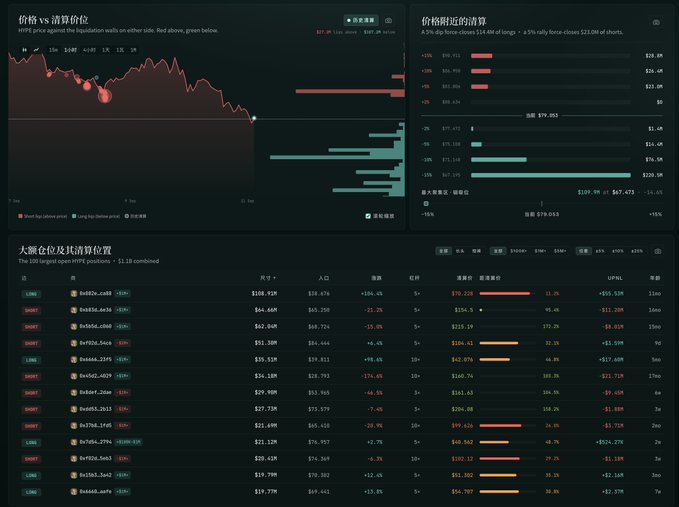Viewport: 679px width, 507px height.
Task: Take snapshot of price vs liquidation chart
Action: click(388, 20)
